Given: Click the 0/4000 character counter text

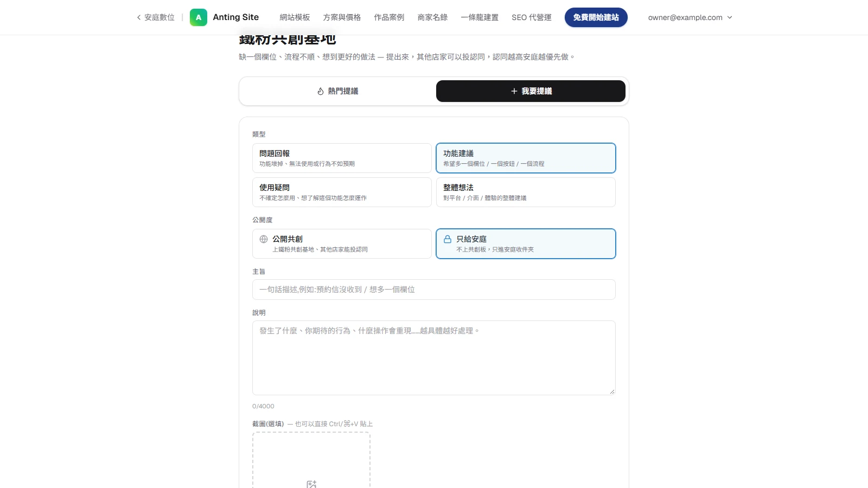Looking at the screenshot, I should pyautogui.click(x=263, y=406).
